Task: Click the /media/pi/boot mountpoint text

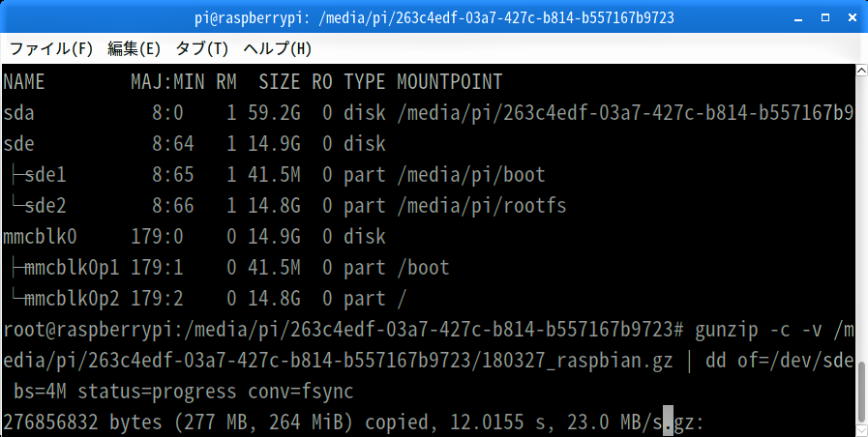Action: tap(471, 175)
